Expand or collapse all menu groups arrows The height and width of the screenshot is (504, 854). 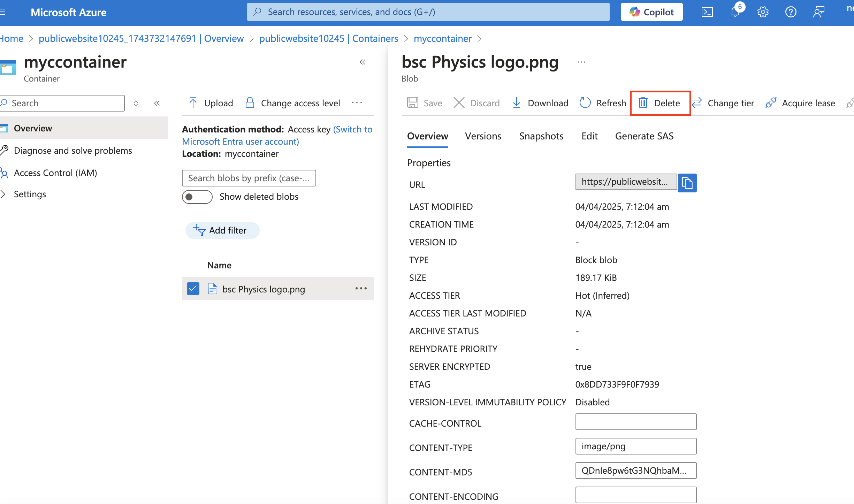136,103
